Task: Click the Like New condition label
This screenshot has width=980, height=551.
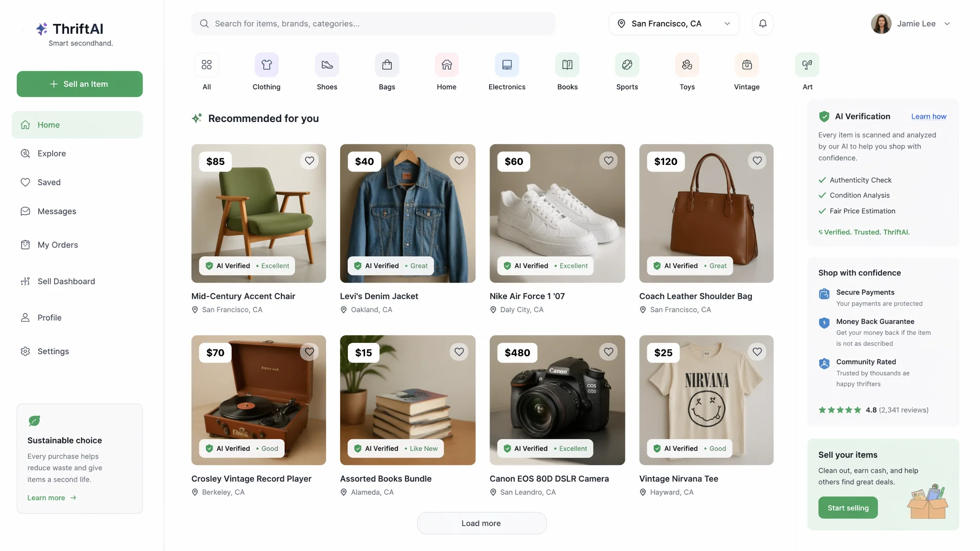Action: click(x=423, y=449)
